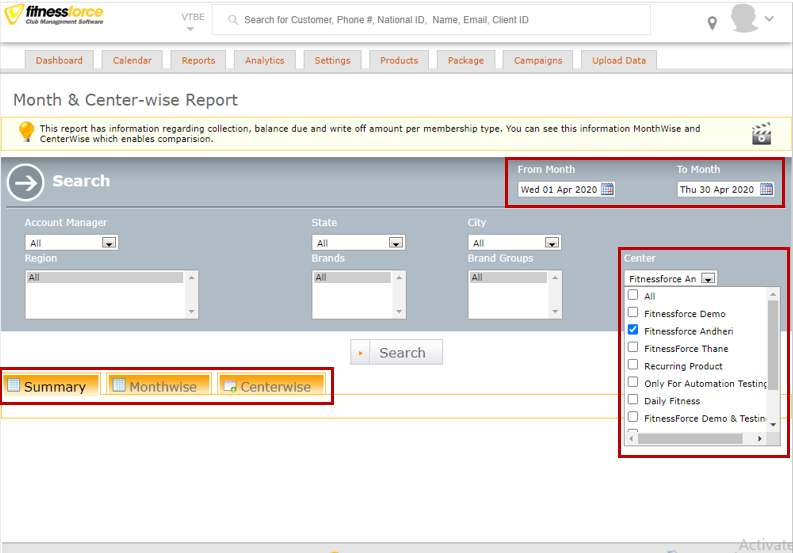The image size is (793, 553).
Task: Click Brand Groups scroll up arrow
Action: click(555, 277)
